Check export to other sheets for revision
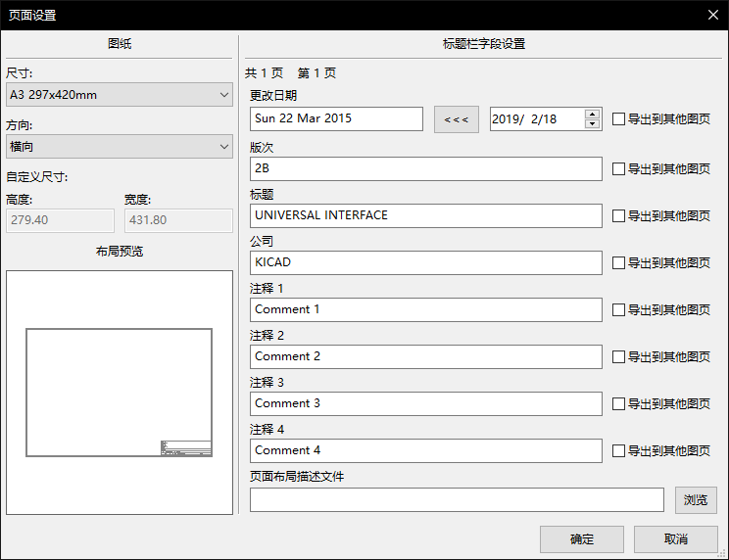 pos(618,168)
